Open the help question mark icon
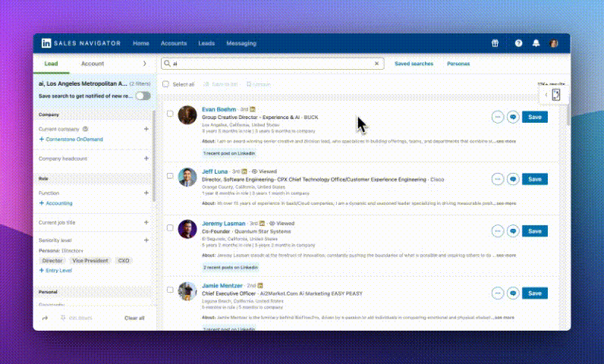This screenshot has width=604, height=364. (x=518, y=43)
